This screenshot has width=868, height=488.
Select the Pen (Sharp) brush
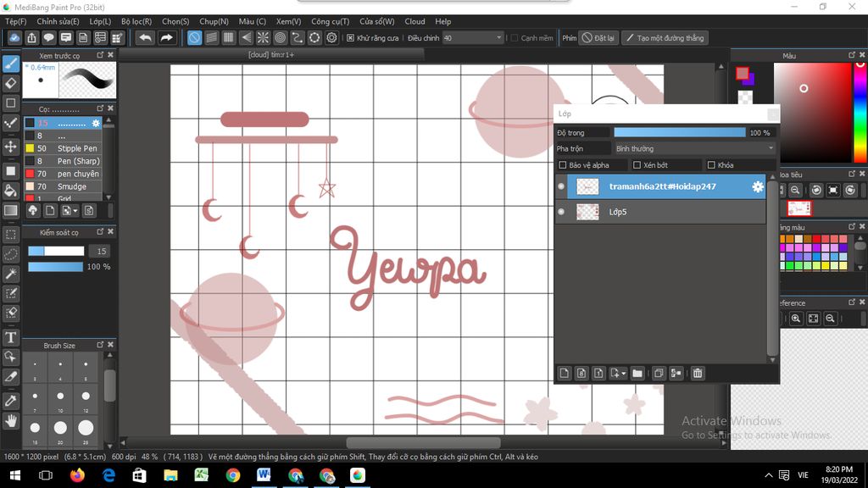click(x=63, y=161)
